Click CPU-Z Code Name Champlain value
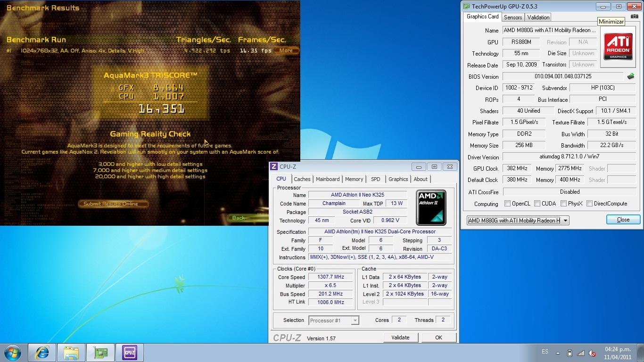 tap(334, 204)
